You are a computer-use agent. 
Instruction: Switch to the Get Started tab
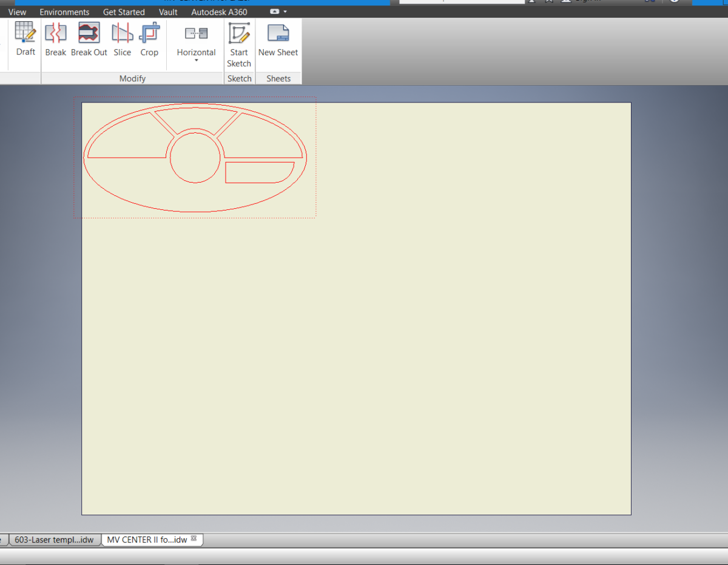tap(124, 12)
